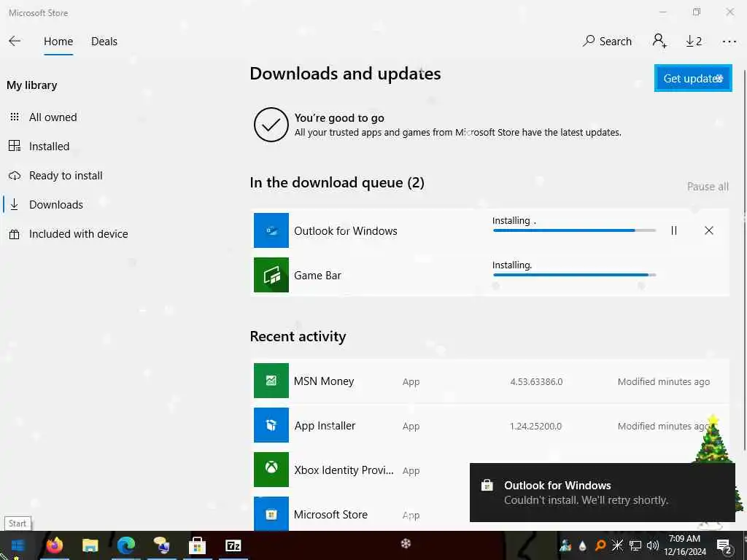The height and width of the screenshot is (560, 747).
Task: Click the MSN Money app icon
Action: click(x=271, y=381)
